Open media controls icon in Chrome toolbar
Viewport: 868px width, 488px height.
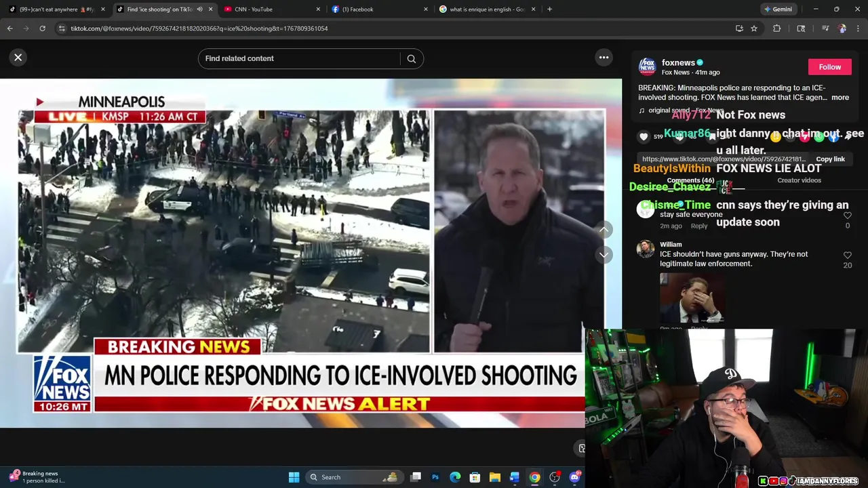tap(825, 28)
